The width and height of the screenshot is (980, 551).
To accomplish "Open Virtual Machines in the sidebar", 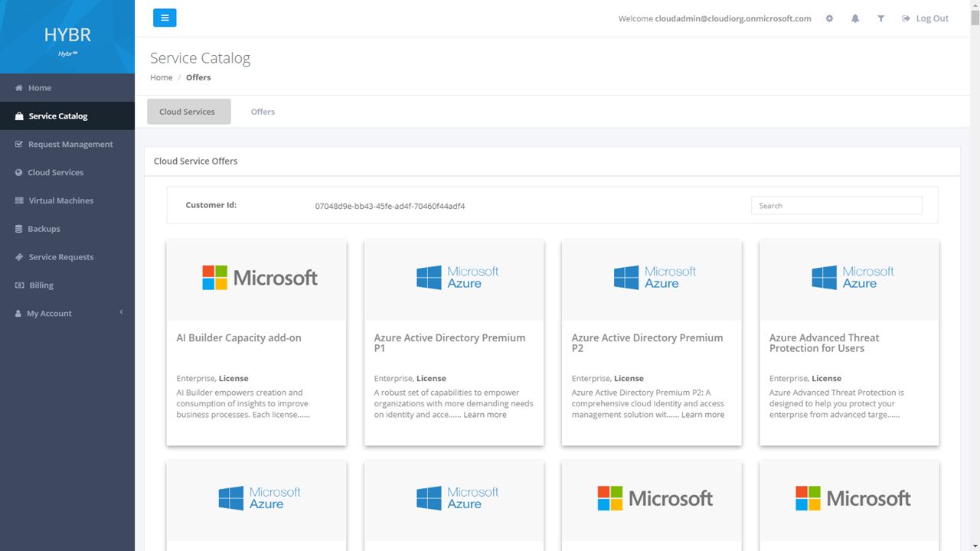I will [x=67, y=201].
